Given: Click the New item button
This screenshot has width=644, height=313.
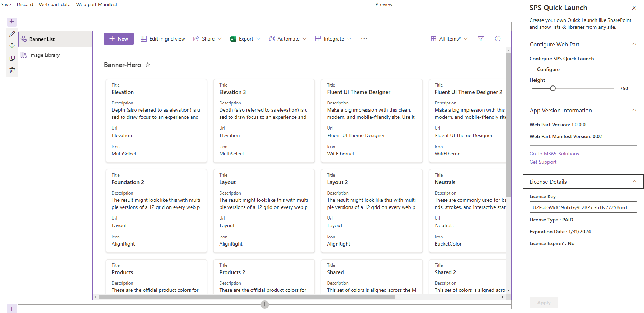Looking at the screenshot, I should [119, 39].
